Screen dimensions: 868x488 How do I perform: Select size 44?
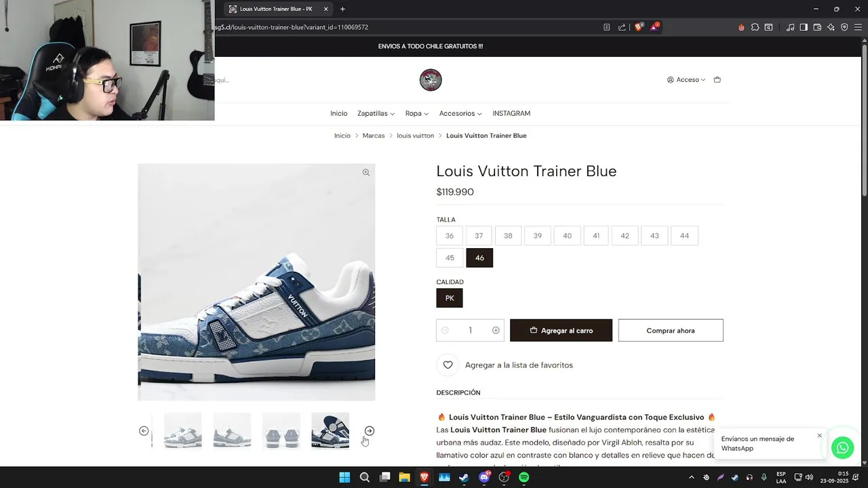(684, 236)
